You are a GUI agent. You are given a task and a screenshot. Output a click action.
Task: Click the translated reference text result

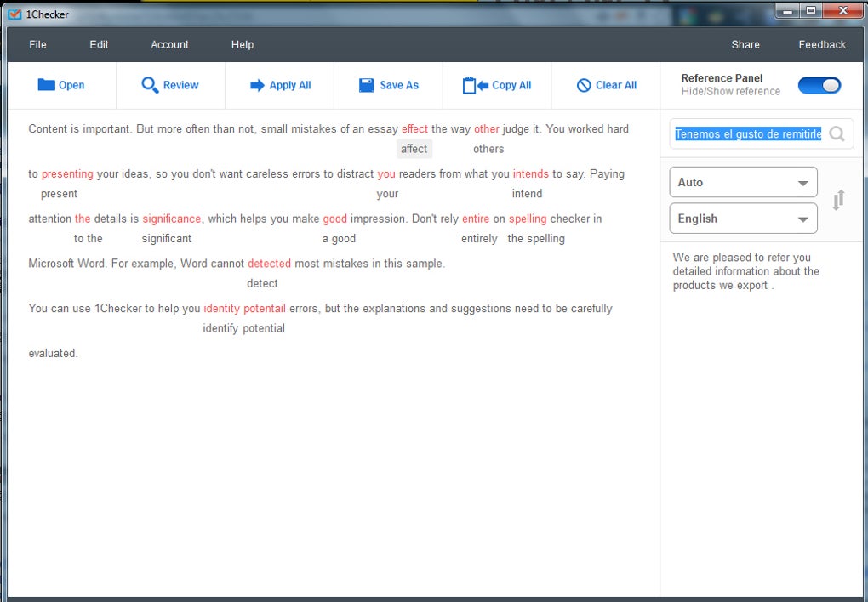(x=745, y=271)
